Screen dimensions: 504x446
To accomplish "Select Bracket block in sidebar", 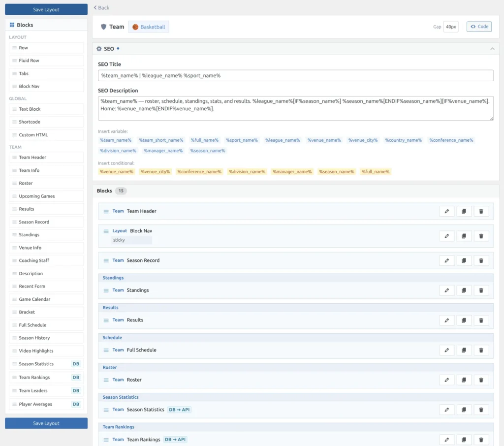I will coord(46,312).
